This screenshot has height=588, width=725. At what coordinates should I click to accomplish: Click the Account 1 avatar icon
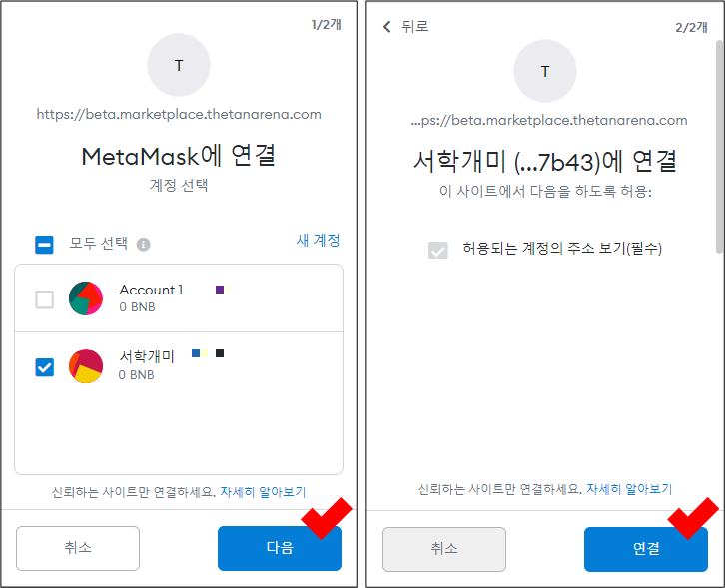coord(86,298)
